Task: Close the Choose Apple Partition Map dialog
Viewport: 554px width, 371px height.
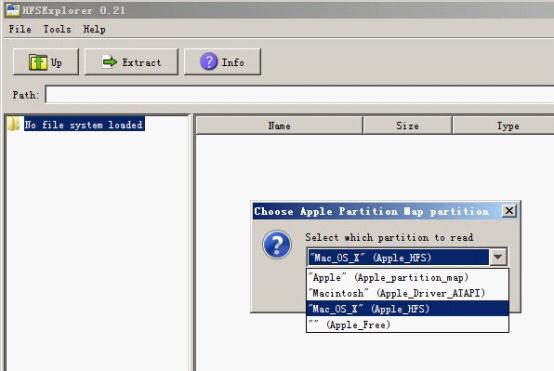Action: pos(509,211)
